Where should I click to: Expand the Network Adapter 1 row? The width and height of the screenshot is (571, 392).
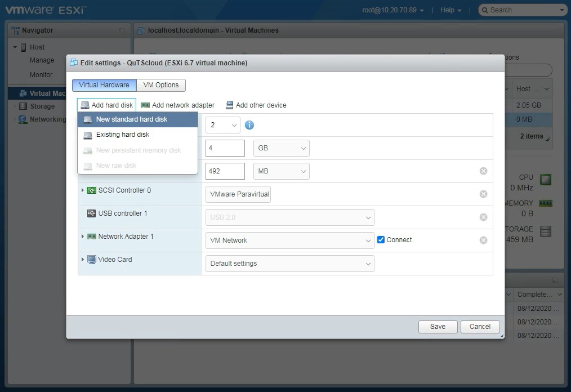(83, 237)
